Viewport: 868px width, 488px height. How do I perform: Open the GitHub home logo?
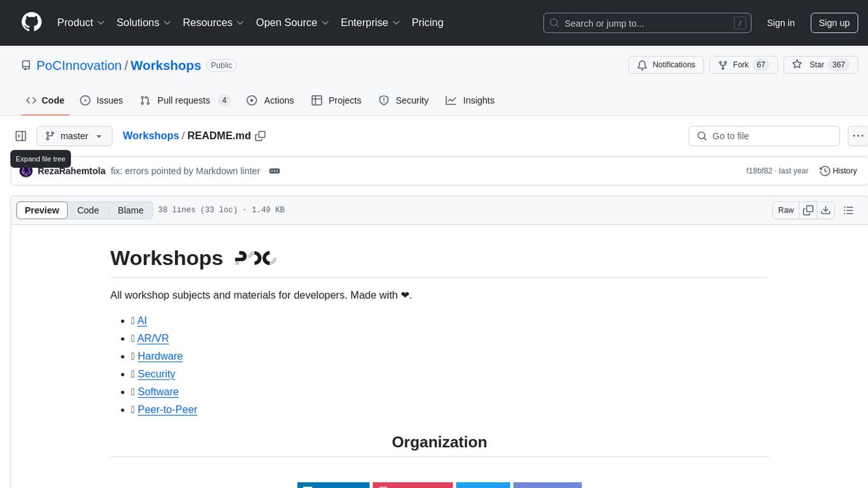tap(31, 22)
